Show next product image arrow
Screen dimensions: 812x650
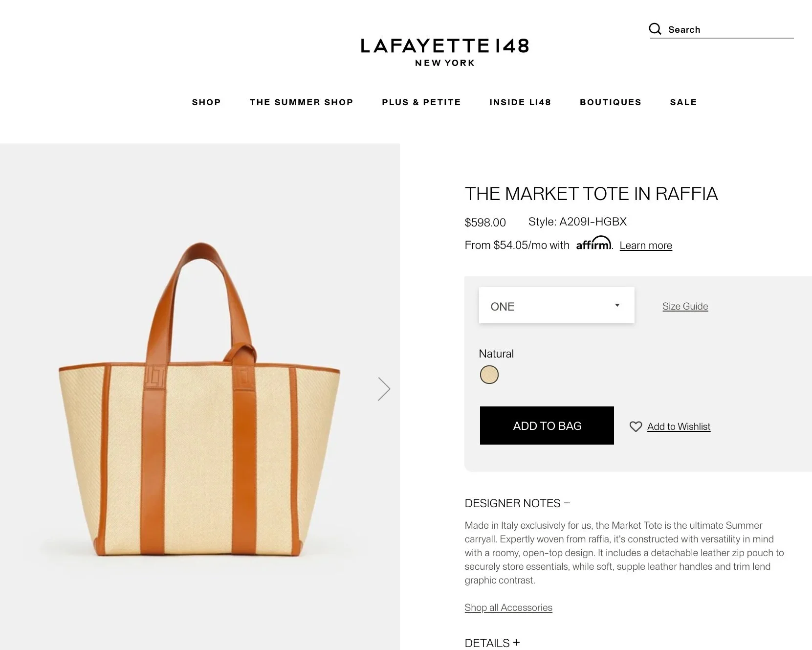pos(384,389)
